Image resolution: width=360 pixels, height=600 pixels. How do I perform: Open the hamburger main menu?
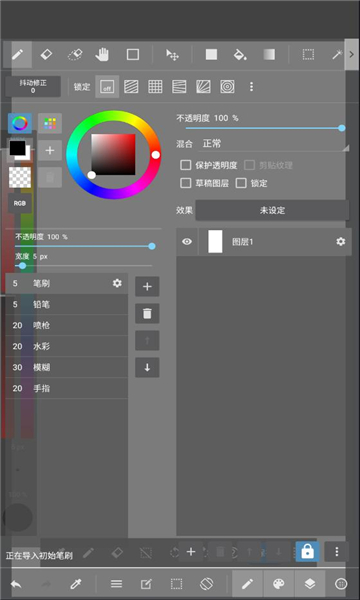point(116,584)
